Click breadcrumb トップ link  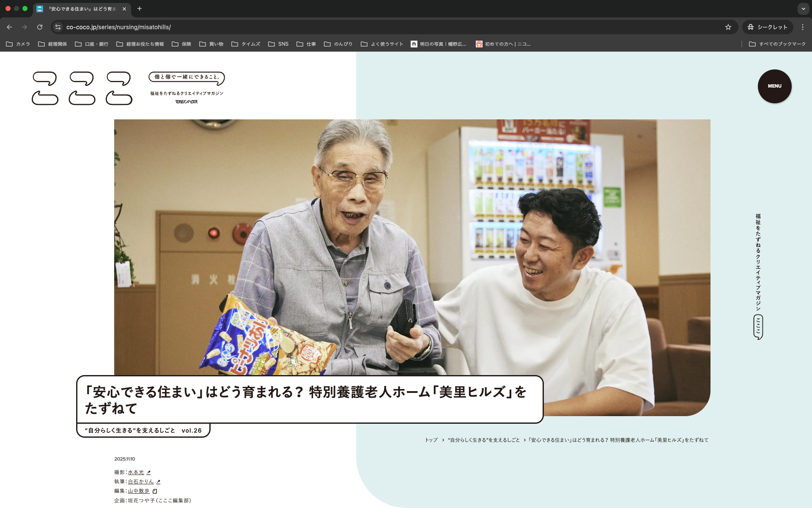pyautogui.click(x=431, y=440)
